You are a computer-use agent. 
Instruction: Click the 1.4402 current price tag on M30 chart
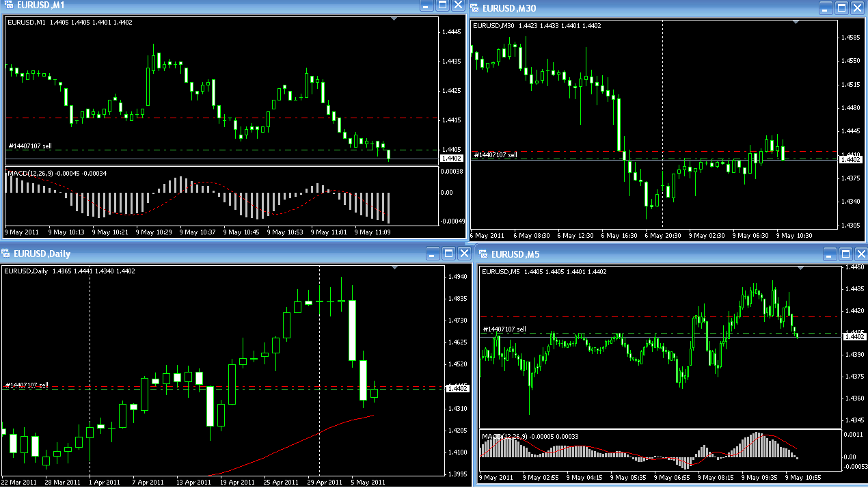click(850, 159)
